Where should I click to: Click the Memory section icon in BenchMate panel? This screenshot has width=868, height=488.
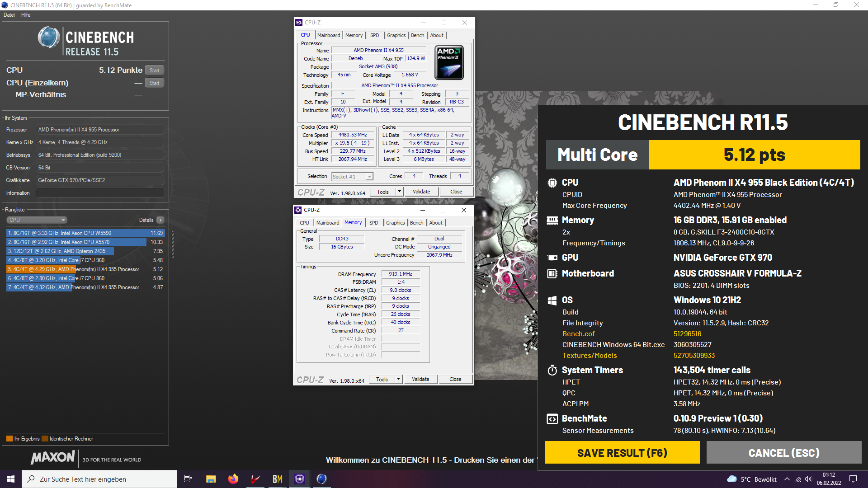point(552,220)
